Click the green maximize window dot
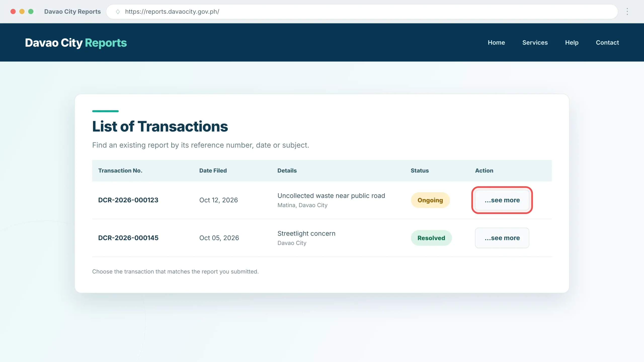The image size is (644, 362). coord(31,12)
